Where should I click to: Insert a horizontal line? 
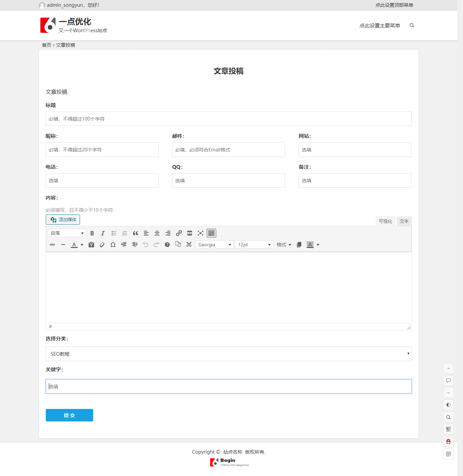pyautogui.click(x=63, y=245)
